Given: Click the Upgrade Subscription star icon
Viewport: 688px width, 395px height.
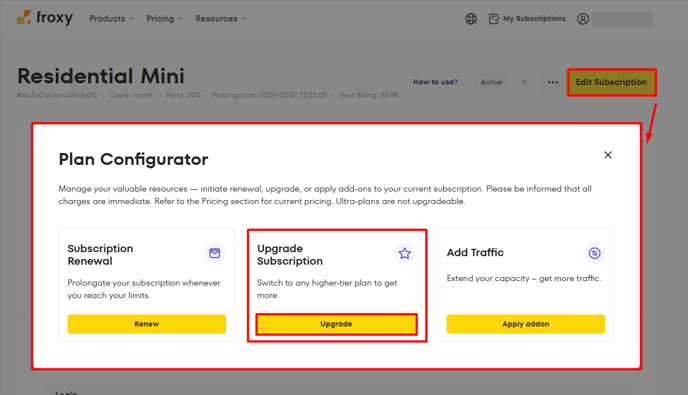Looking at the screenshot, I should click(405, 253).
